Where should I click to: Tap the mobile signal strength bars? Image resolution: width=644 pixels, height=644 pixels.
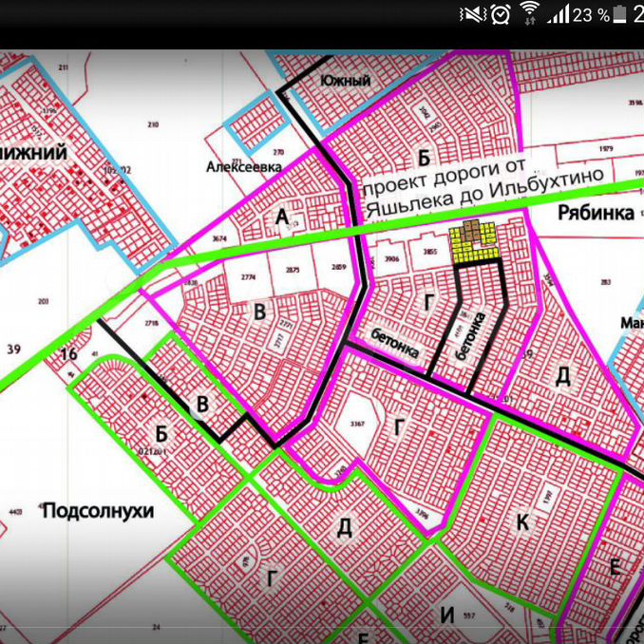pos(558,14)
